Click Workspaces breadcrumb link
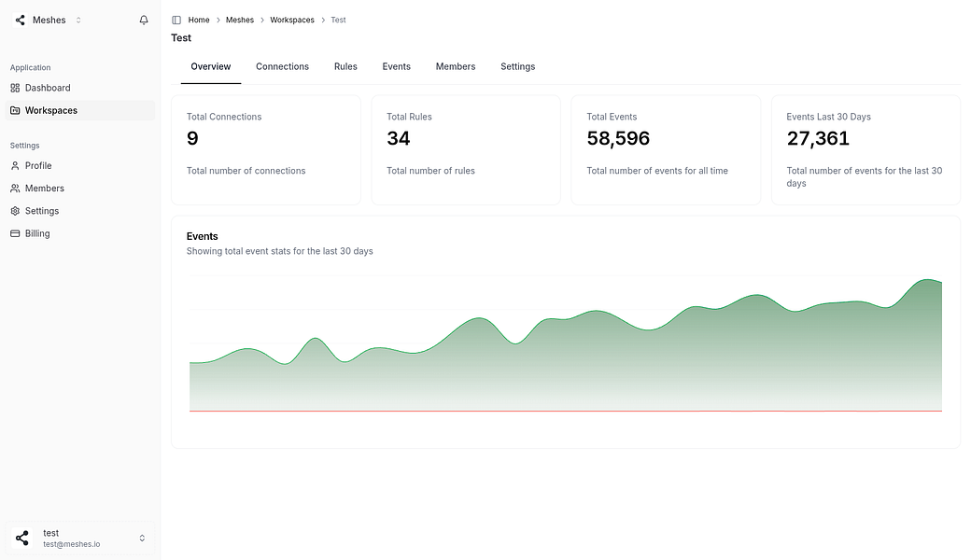This screenshot has width=971, height=560. coord(292,20)
